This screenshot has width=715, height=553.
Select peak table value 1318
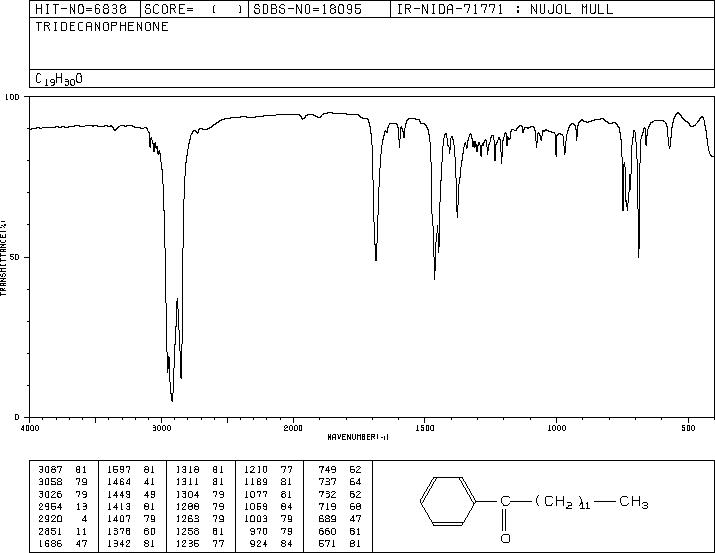tap(187, 470)
